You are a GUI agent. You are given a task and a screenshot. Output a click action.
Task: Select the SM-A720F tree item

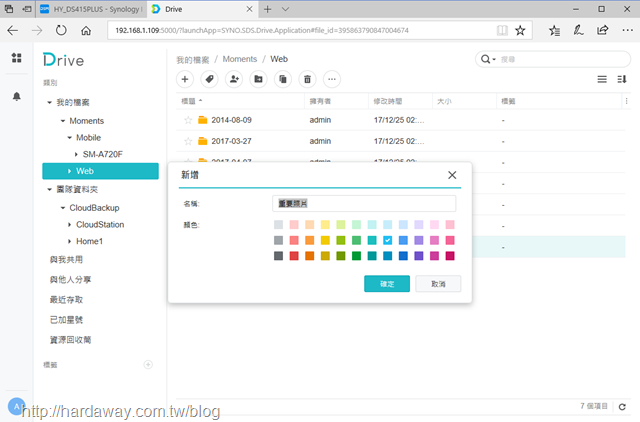[102, 154]
